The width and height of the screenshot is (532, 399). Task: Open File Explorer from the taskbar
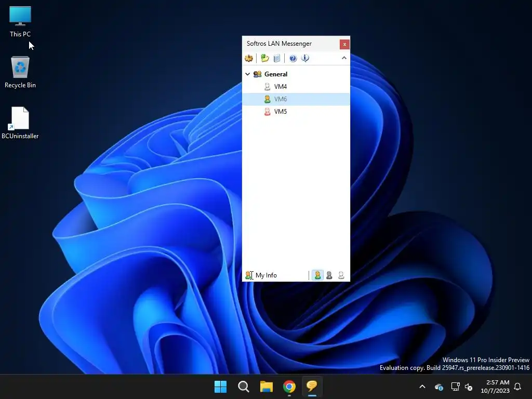pos(267,387)
